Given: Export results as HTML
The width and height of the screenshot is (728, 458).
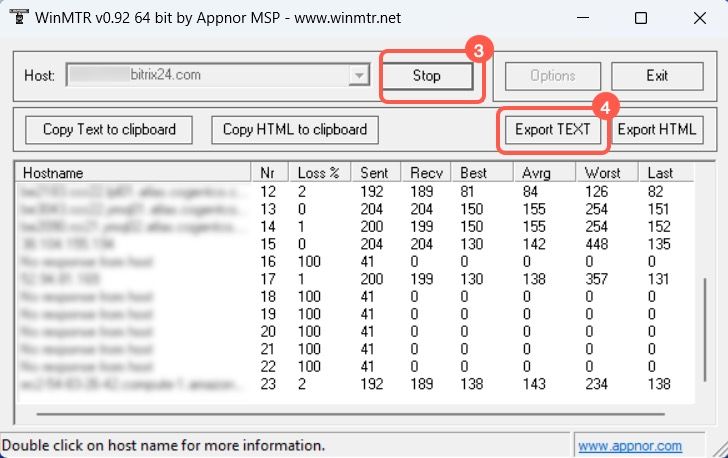Looking at the screenshot, I should coord(656,130).
